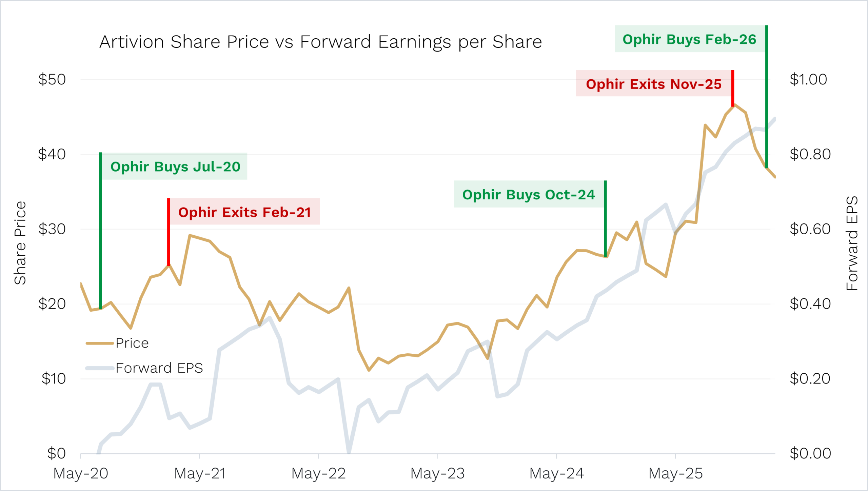Viewport: 868px width, 491px height.
Task: Click the May-22 x-axis date label
Action: click(x=318, y=473)
